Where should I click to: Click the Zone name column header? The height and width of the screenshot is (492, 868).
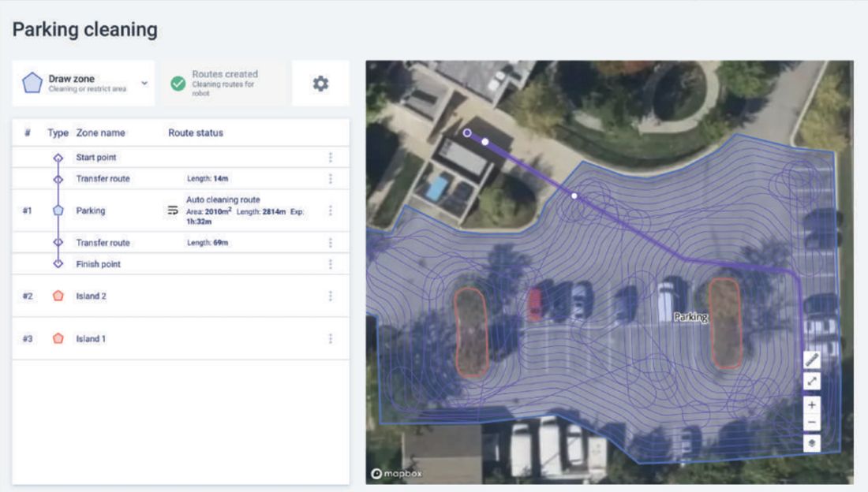[101, 132]
